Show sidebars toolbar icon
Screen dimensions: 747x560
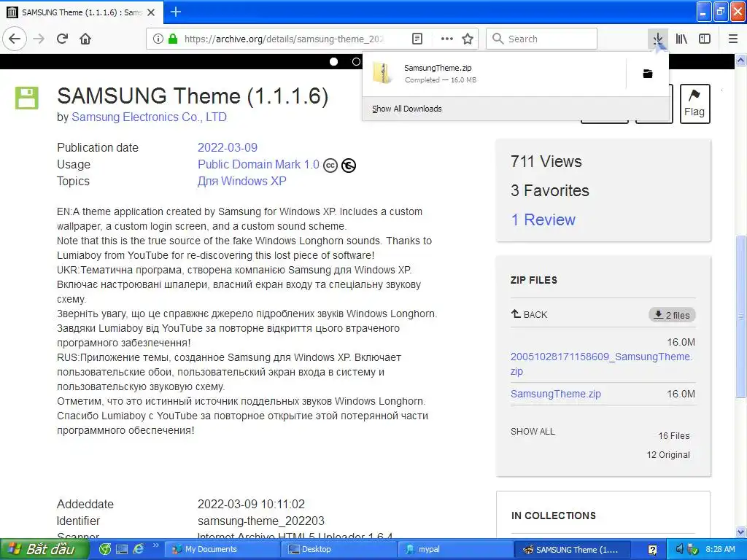705,39
